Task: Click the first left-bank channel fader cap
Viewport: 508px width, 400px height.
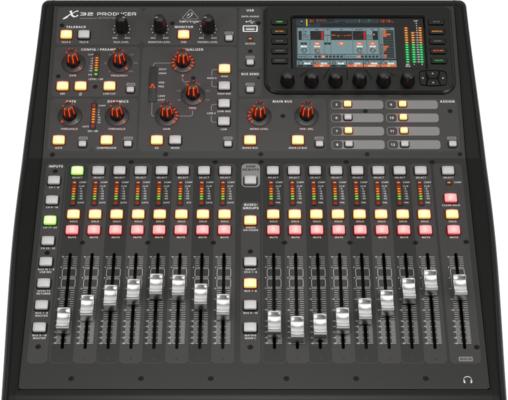Action: (x=63, y=318)
